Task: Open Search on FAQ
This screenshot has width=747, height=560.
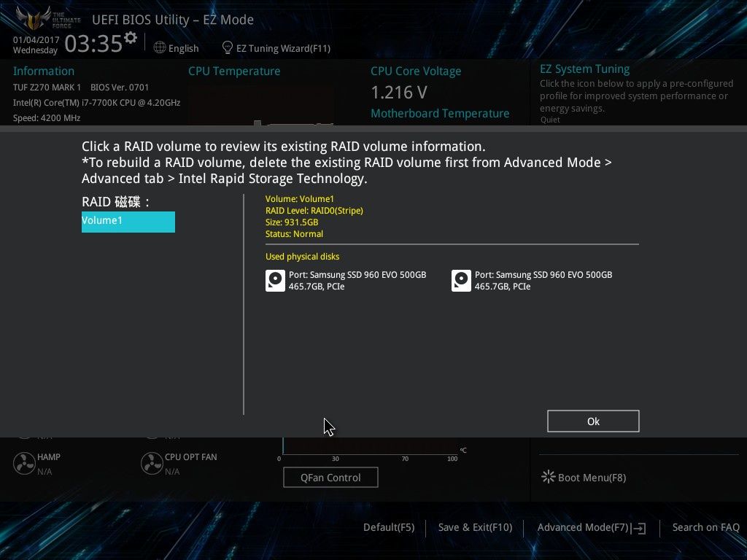Action: pos(705,528)
